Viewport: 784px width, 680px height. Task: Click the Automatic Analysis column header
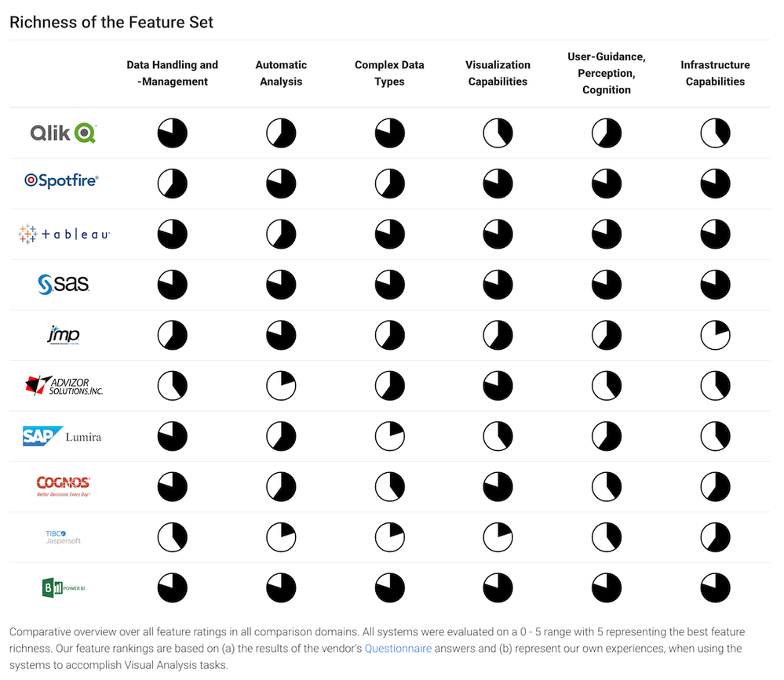(281, 73)
